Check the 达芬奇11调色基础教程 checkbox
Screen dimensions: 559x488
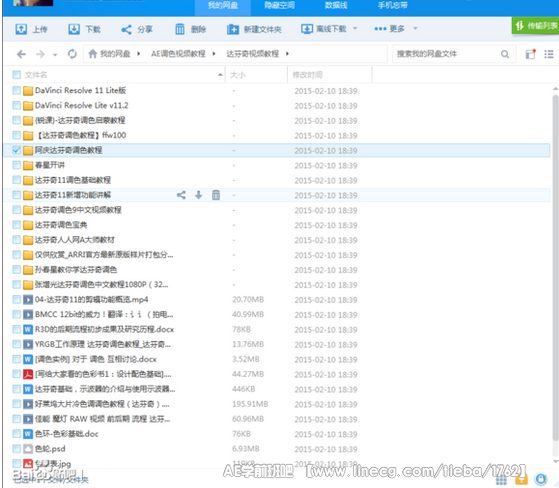click(x=16, y=180)
